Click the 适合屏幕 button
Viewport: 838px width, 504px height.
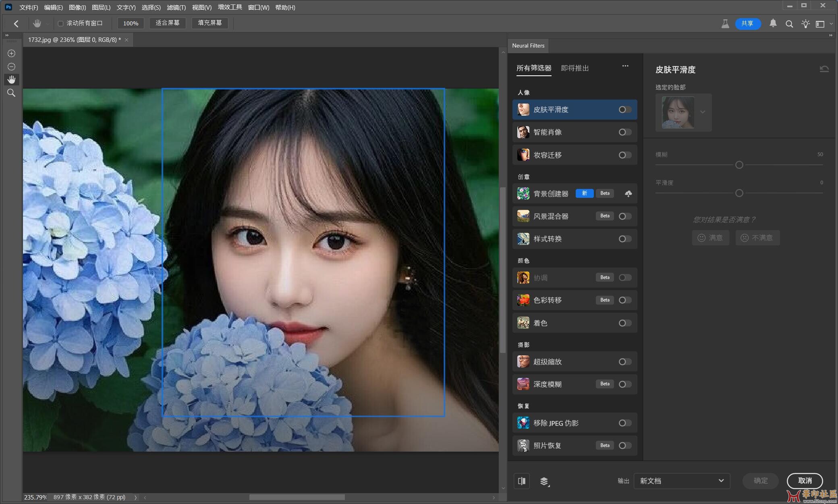pyautogui.click(x=168, y=23)
